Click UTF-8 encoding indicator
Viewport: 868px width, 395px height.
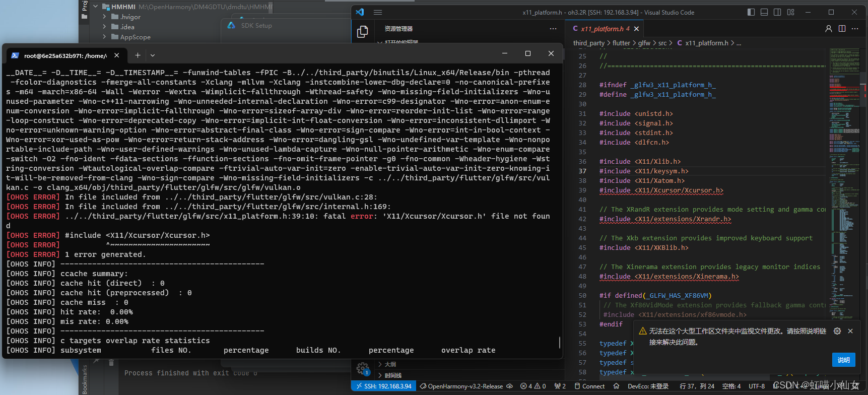pyautogui.click(x=757, y=386)
